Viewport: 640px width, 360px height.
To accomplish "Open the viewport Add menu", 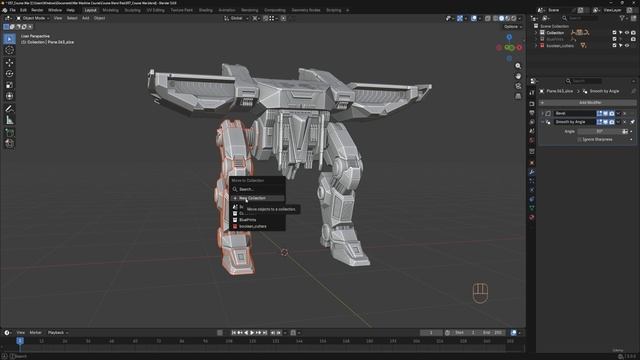I will pyautogui.click(x=86, y=18).
